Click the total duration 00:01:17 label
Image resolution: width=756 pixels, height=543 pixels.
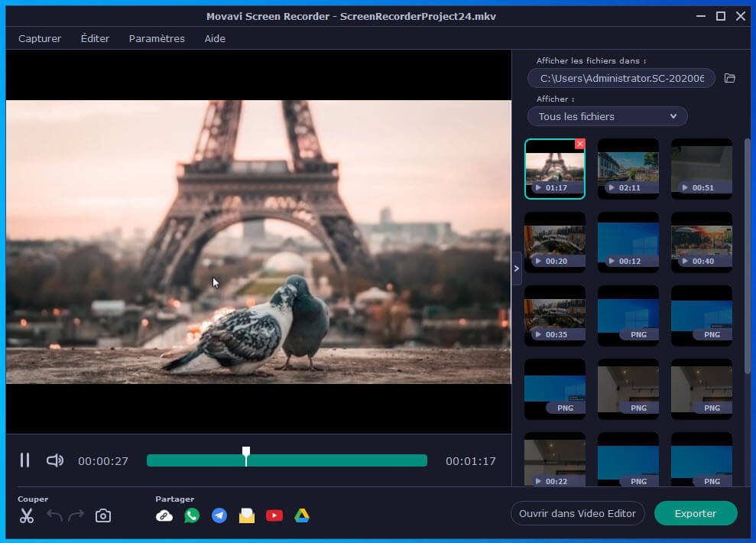click(x=471, y=461)
